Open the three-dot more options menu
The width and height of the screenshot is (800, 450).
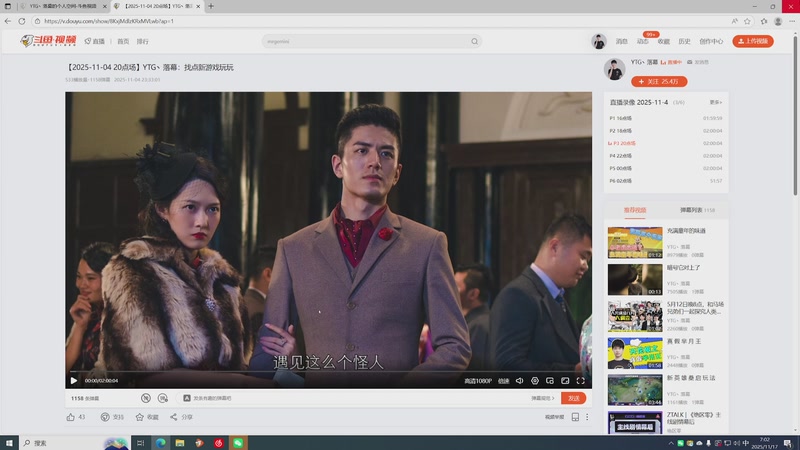coord(587,417)
